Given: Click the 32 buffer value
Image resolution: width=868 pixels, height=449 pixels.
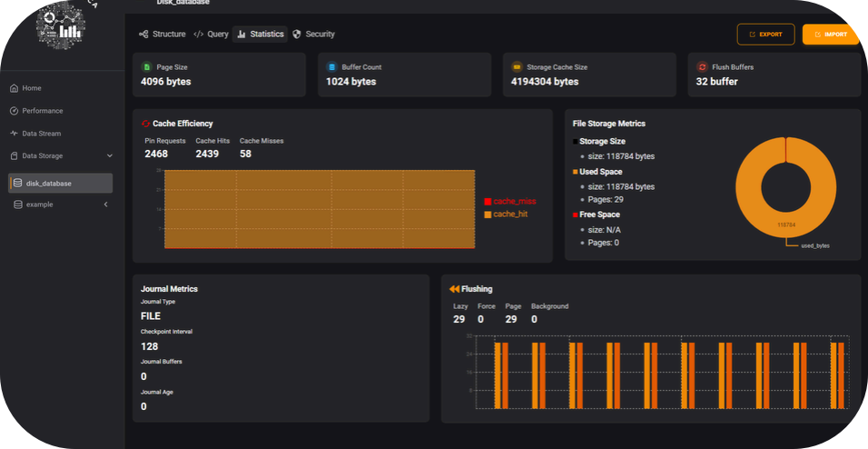Looking at the screenshot, I should pos(717,82).
